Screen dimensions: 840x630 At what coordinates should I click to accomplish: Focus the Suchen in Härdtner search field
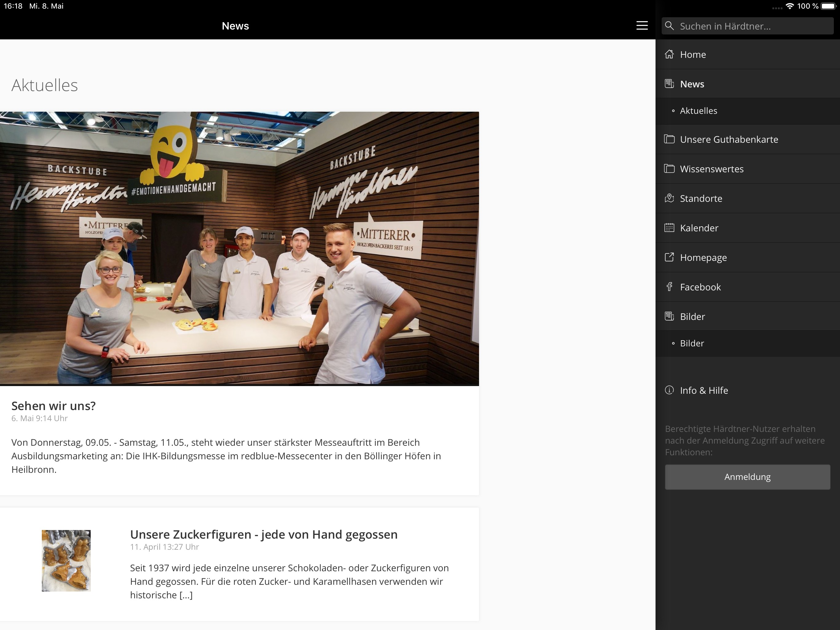[x=747, y=26]
